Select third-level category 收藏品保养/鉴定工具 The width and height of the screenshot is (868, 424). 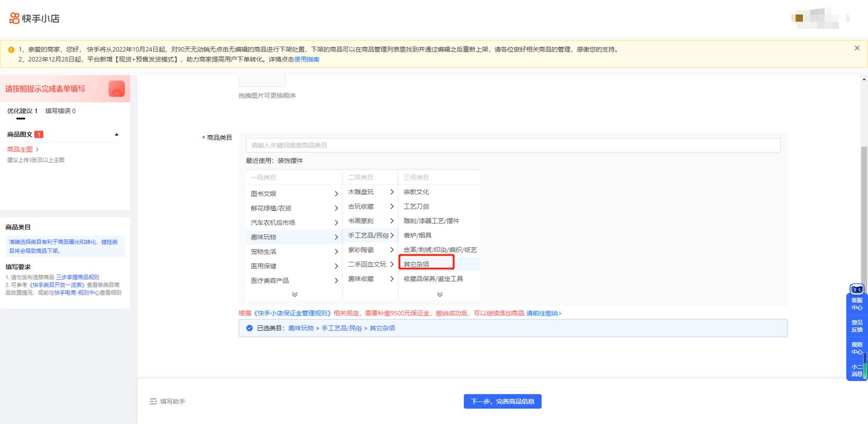(433, 278)
